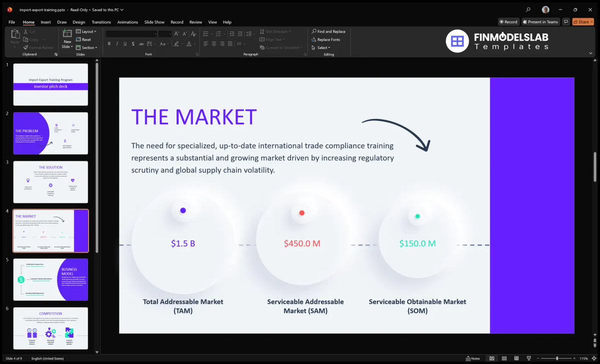This screenshot has height=364, width=600.
Task: Open Find and Replace
Action: tap(328, 31)
